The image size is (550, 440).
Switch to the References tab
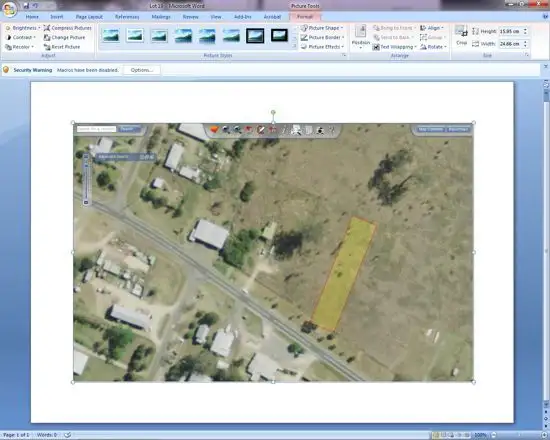(x=127, y=16)
